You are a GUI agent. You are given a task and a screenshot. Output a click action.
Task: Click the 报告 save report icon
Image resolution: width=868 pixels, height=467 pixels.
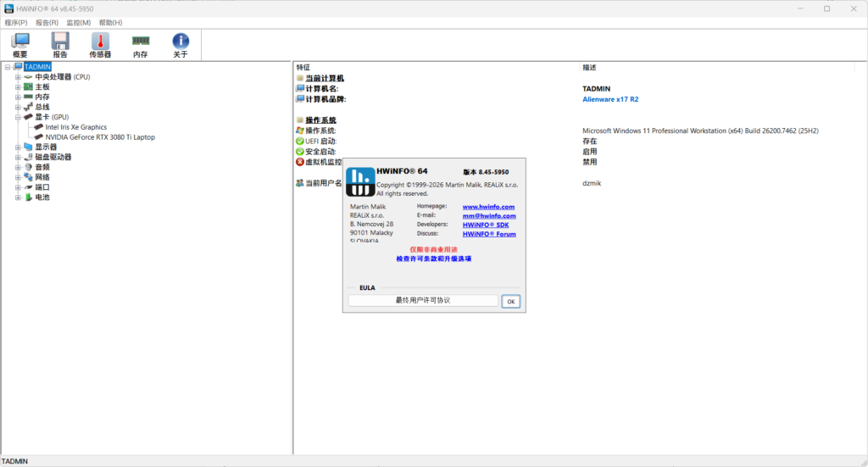60,44
